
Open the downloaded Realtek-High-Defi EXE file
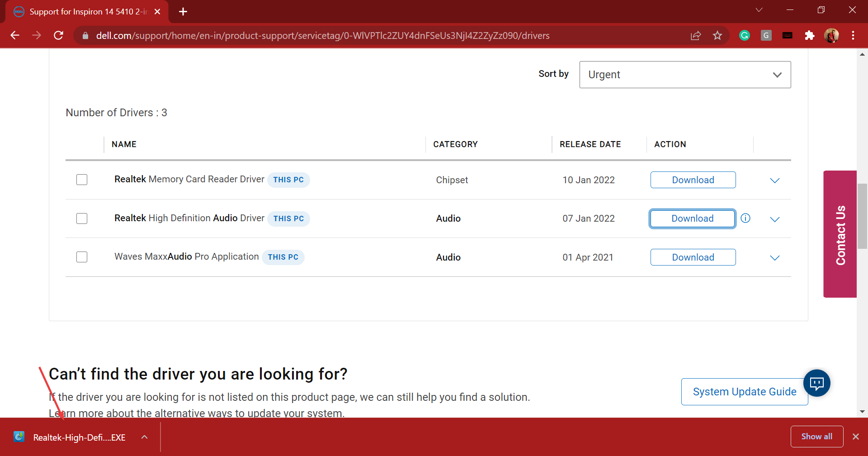click(70, 437)
